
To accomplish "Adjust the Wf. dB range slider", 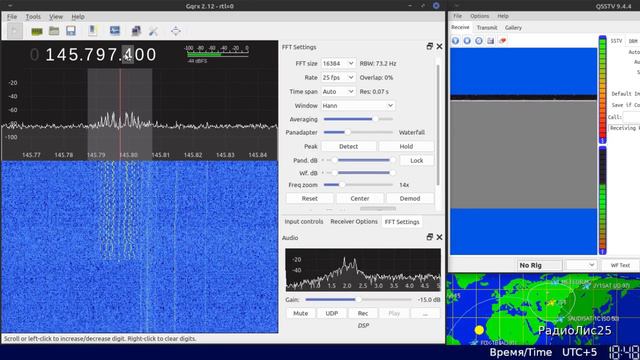I will [358, 173].
